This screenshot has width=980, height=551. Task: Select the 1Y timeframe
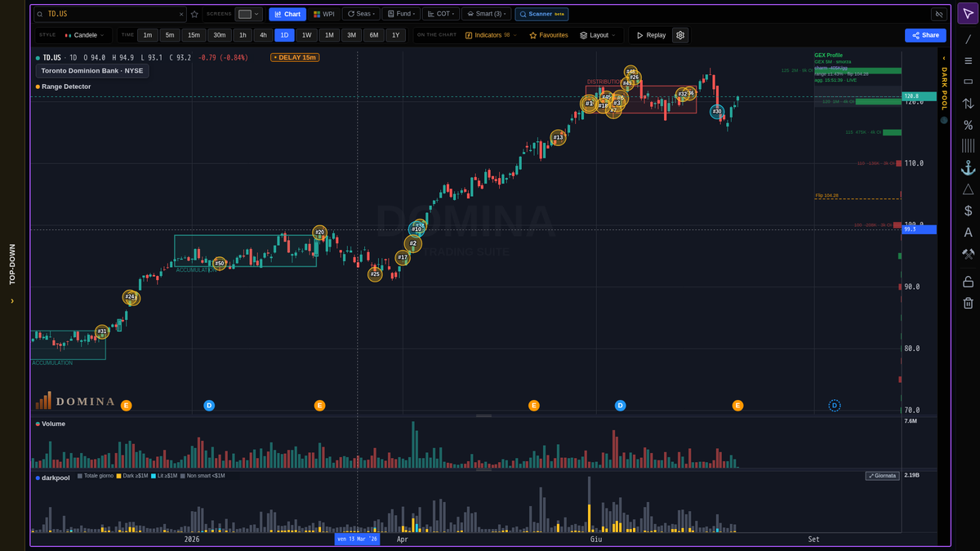395,35
